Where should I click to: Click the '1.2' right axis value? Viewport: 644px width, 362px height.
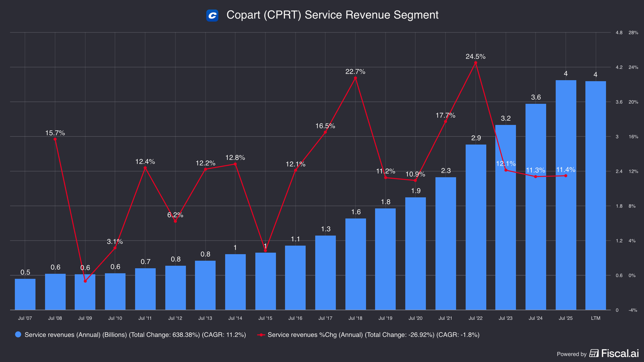(619, 241)
